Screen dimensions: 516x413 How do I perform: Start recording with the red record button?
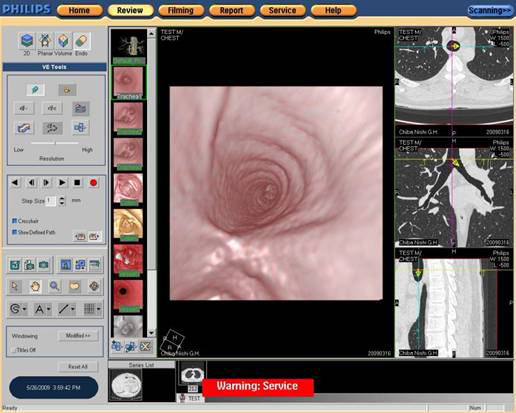93,183
